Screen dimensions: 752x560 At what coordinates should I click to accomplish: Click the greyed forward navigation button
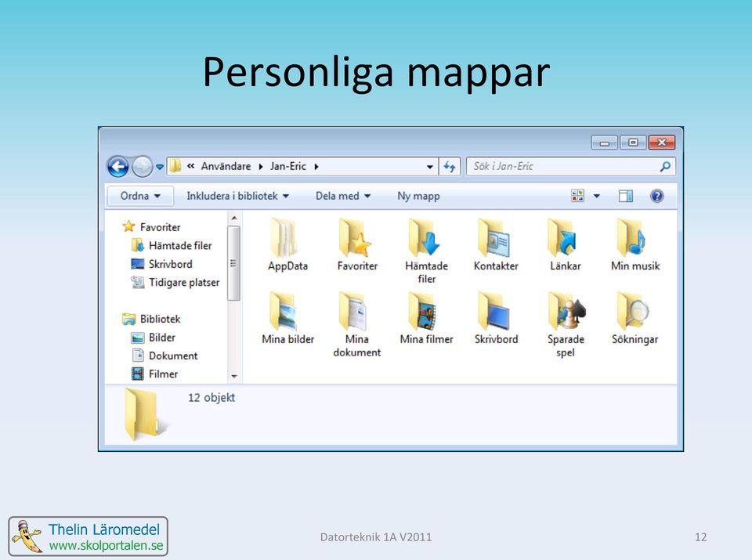point(142,167)
